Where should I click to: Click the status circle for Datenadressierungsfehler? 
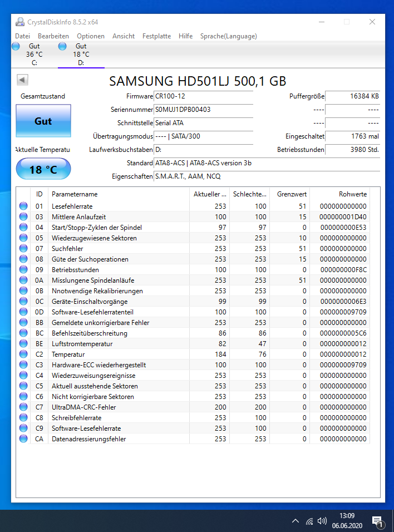(23, 439)
